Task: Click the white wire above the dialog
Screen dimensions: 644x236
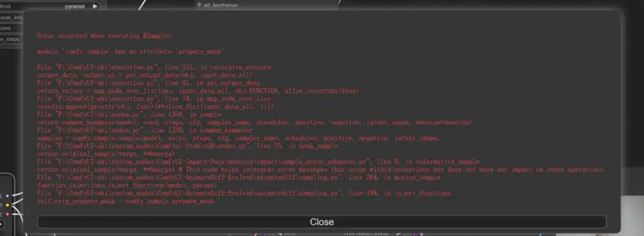Action: (x=142, y=5)
